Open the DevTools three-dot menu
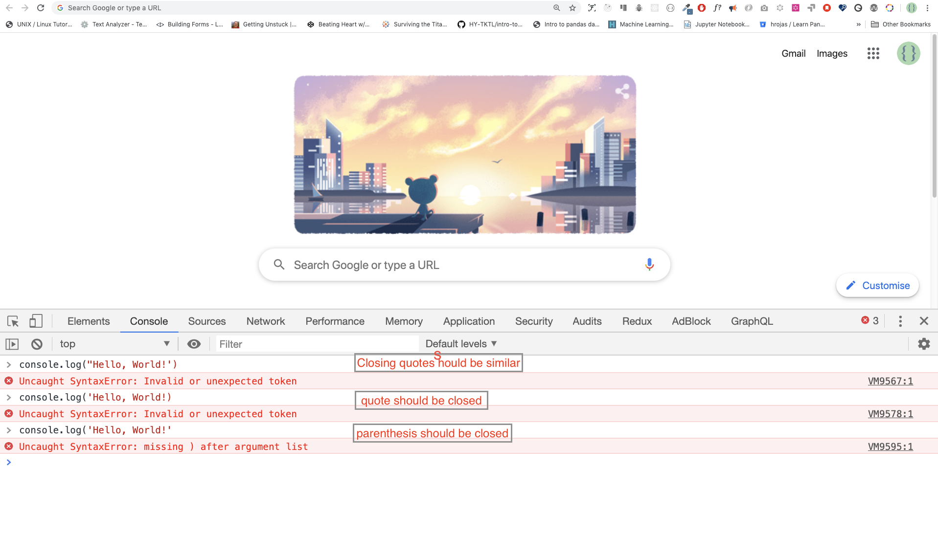The height and width of the screenshot is (560, 938). 900,321
